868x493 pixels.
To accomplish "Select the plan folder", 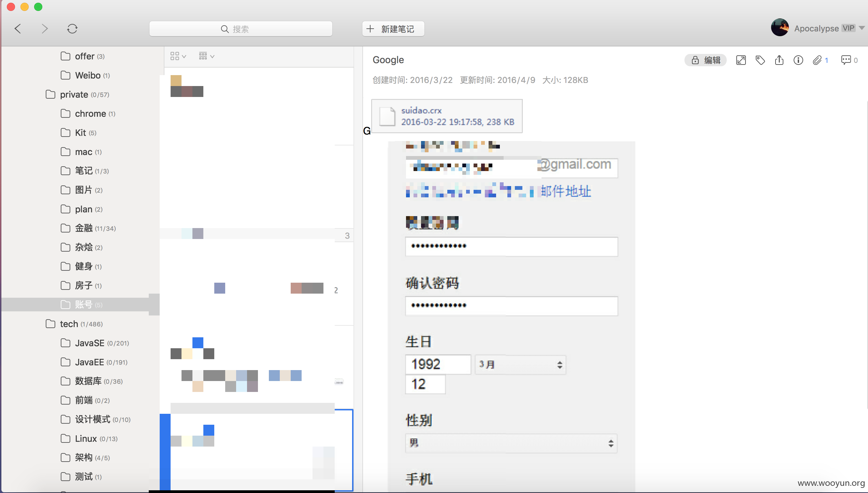I will (x=82, y=209).
